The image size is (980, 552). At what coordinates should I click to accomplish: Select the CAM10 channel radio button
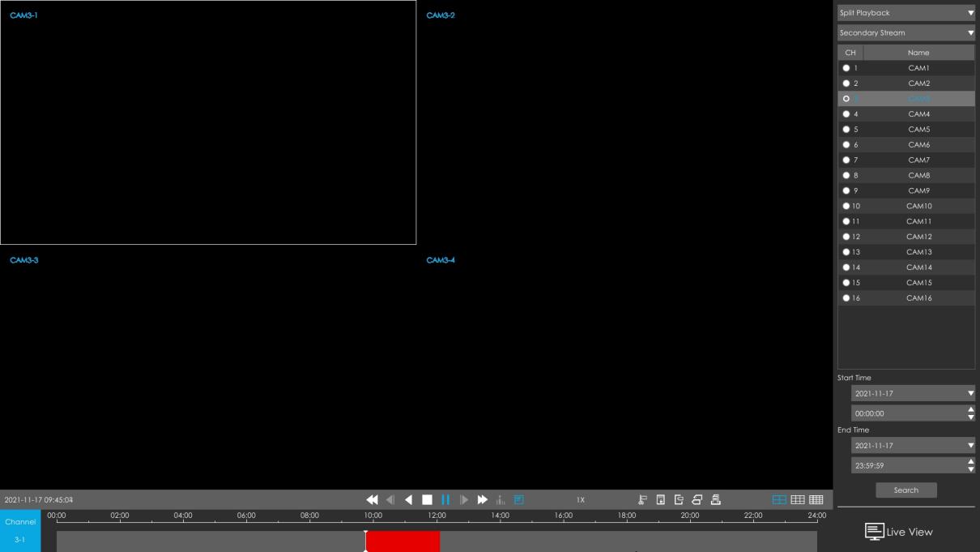point(846,206)
